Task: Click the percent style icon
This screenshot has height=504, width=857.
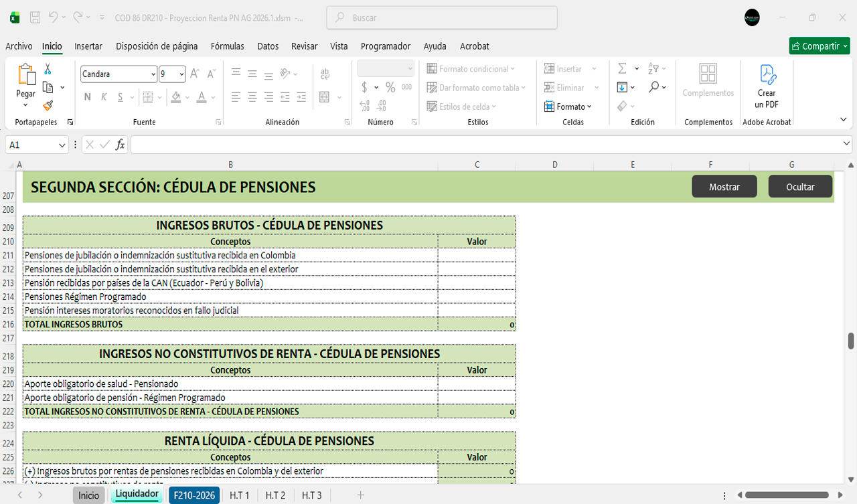Action: coord(390,87)
